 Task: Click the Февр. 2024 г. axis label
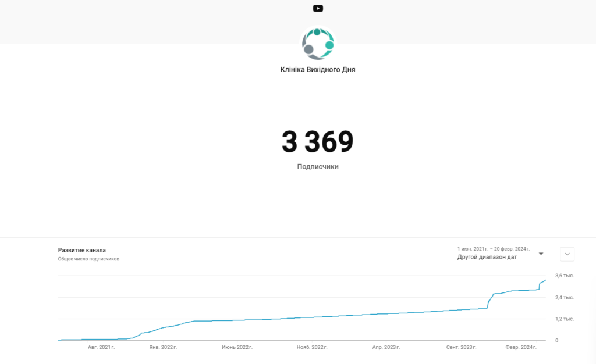pos(521,347)
